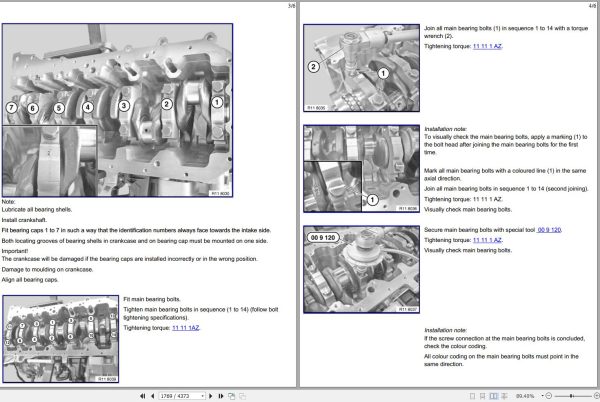Click the zoom in plus button
The width and height of the screenshot is (600, 402).
(597, 396)
